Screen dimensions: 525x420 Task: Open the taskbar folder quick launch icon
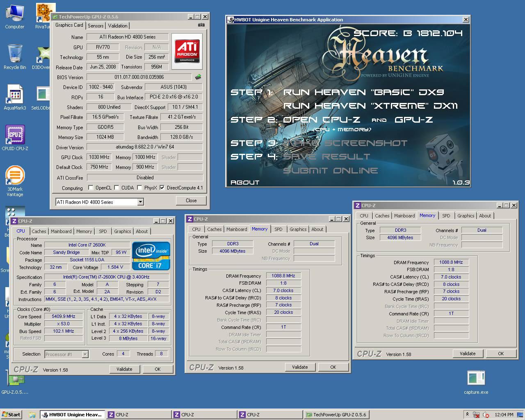pos(32,415)
